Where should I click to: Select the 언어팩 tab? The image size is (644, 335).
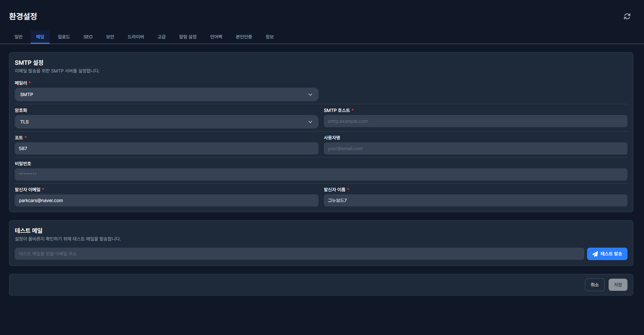[x=216, y=37]
